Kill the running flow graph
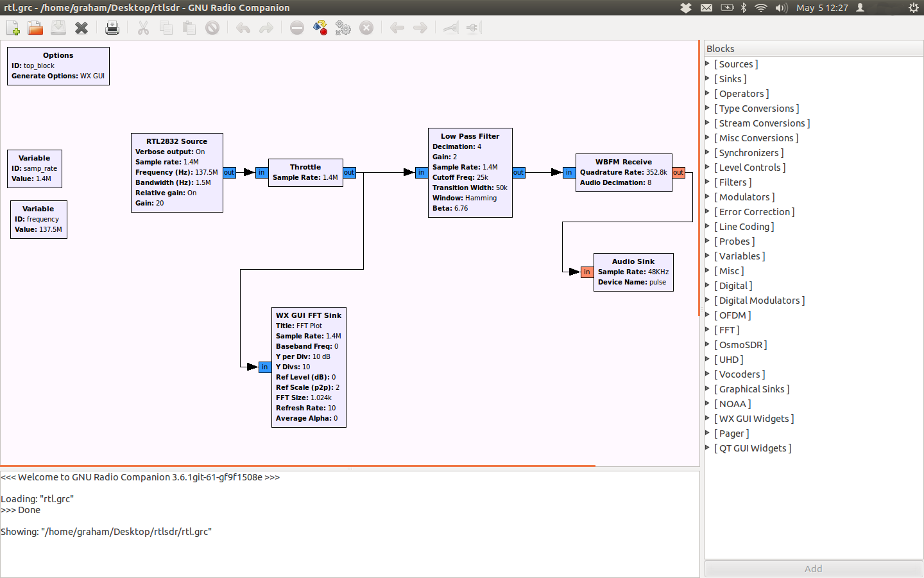Screen dimensions: 924x578 click(x=366, y=28)
